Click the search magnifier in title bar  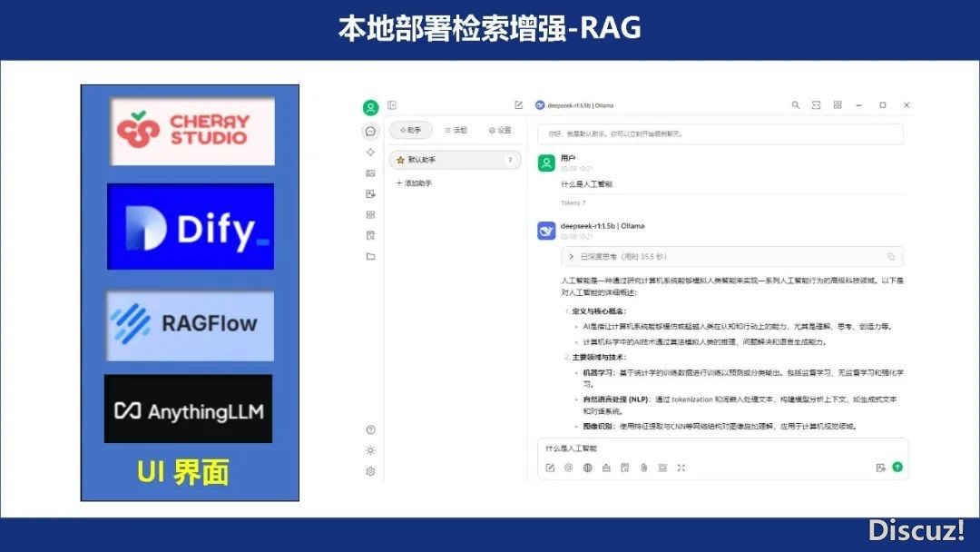[796, 105]
